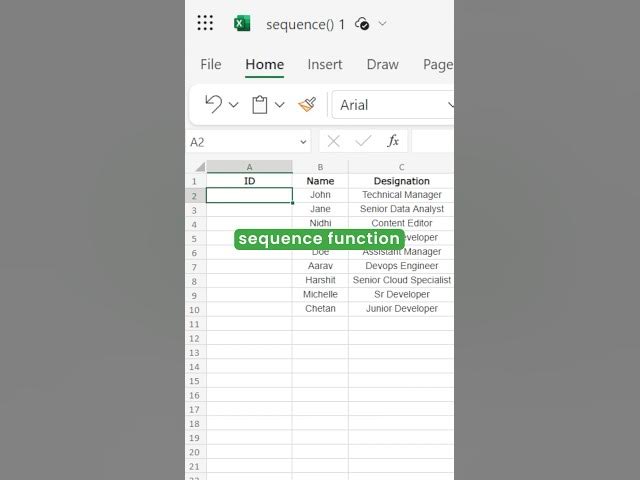Open the app launcher waffle icon

click(x=205, y=23)
